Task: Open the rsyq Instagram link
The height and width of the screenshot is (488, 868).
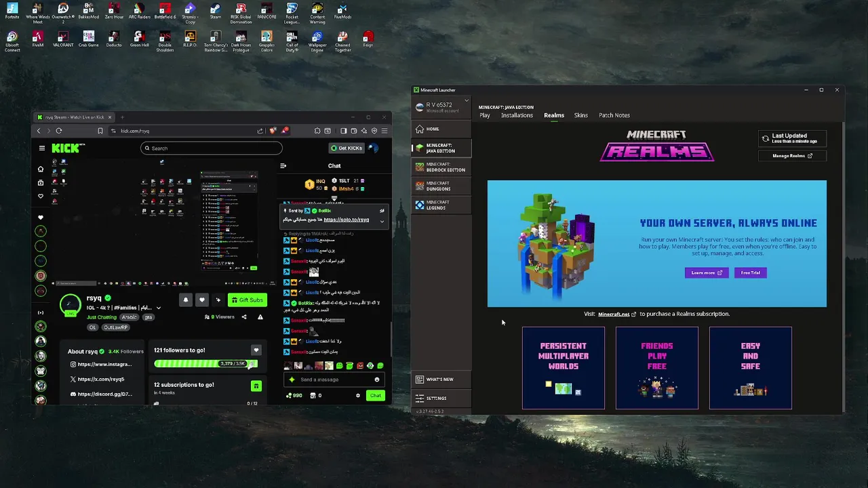Action: 100,364
